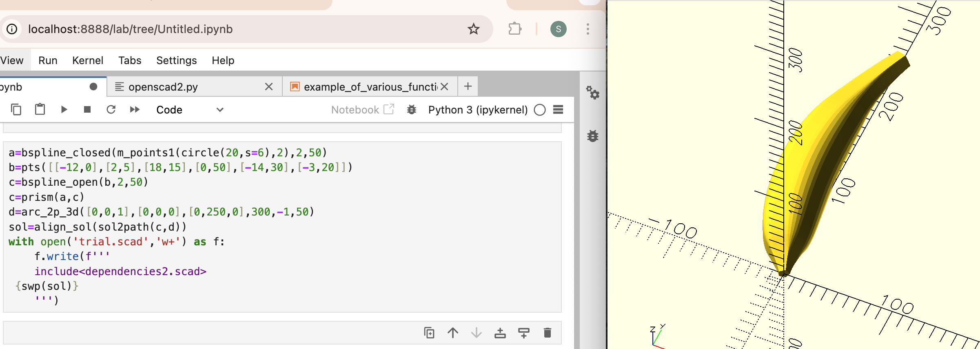Open the Kernel menu
Image resolution: width=980 pixels, height=349 pixels.
pyautogui.click(x=88, y=60)
